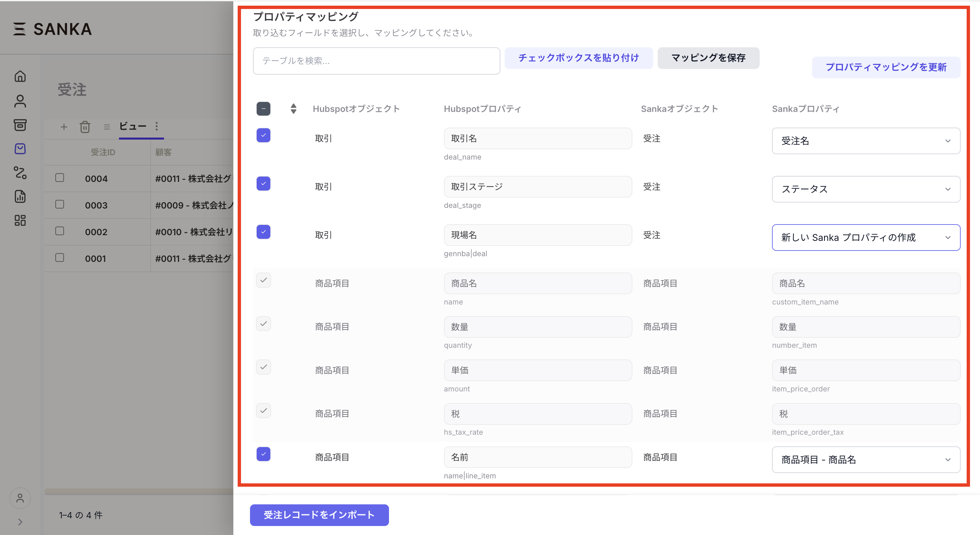Click the テーブルを検索 search field
Image resolution: width=980 pixels, height=535 pixels.
(x=376, y=61)
